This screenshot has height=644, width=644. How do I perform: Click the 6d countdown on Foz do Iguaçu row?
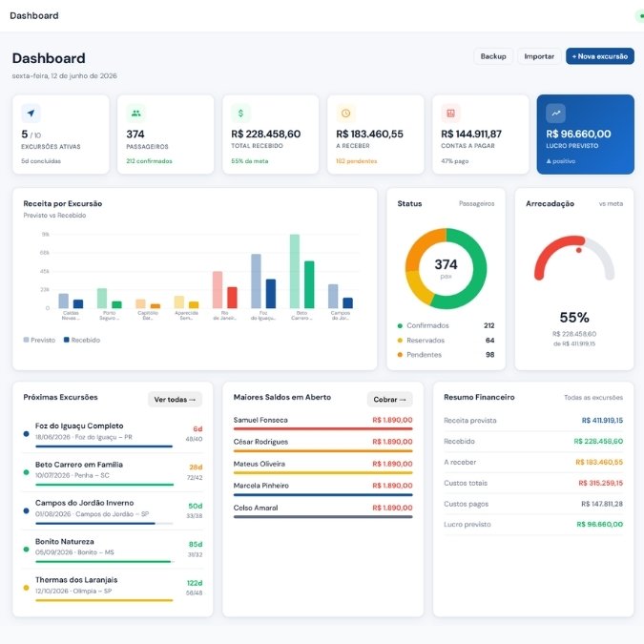point(197,428)
